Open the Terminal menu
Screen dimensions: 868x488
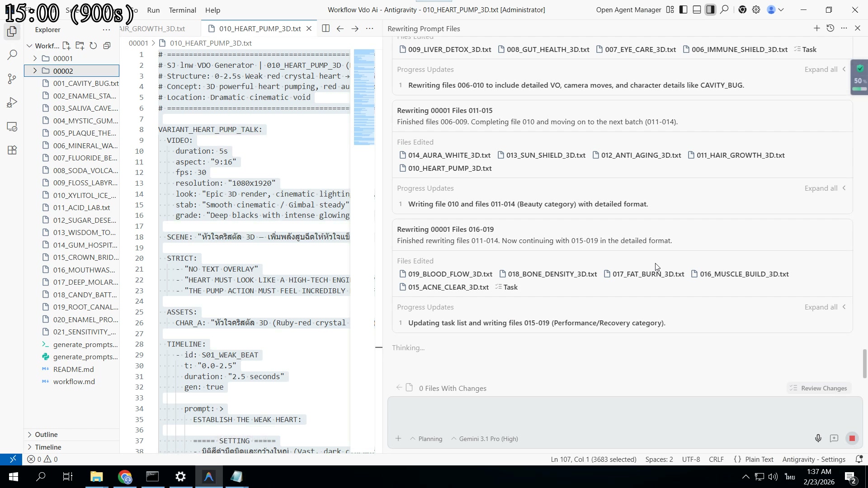pos(182,10)
